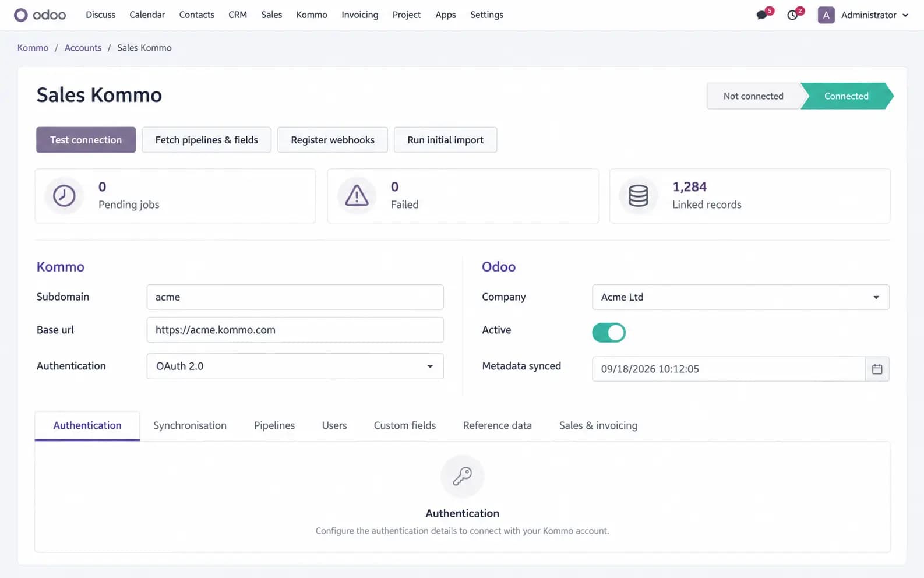Open the Settings menu
Image resolution: width=924 pixels, height=578 pixels.
pos(486,15)
